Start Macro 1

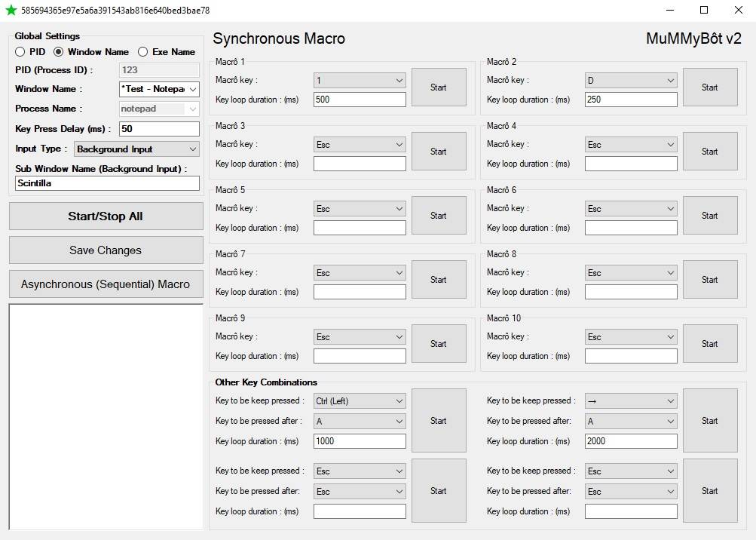point(438,87)
